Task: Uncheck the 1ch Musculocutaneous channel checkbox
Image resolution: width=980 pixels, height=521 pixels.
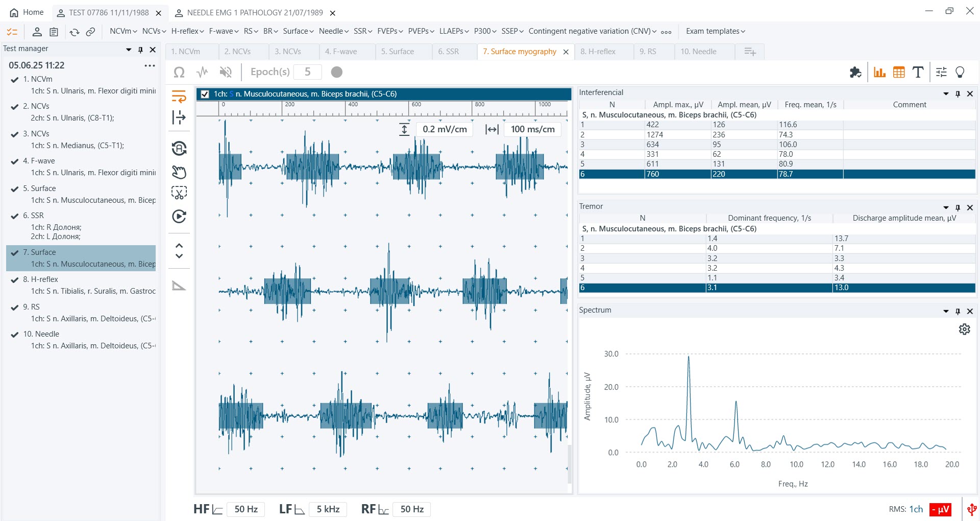Action: pos(205,94)
